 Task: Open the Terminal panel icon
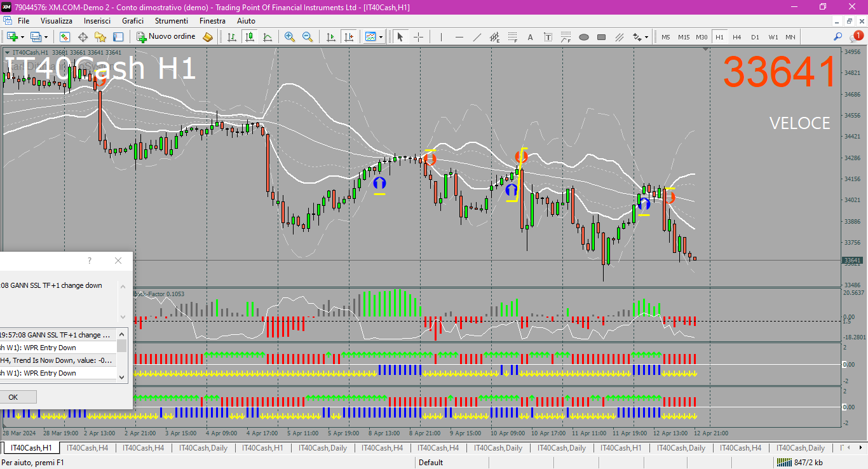[x=118, y=37]
